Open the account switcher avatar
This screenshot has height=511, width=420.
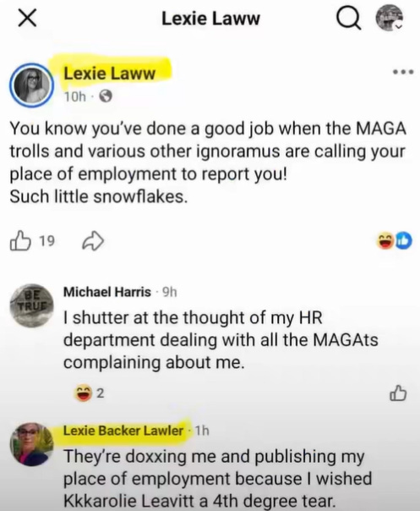tap(390, 19)
